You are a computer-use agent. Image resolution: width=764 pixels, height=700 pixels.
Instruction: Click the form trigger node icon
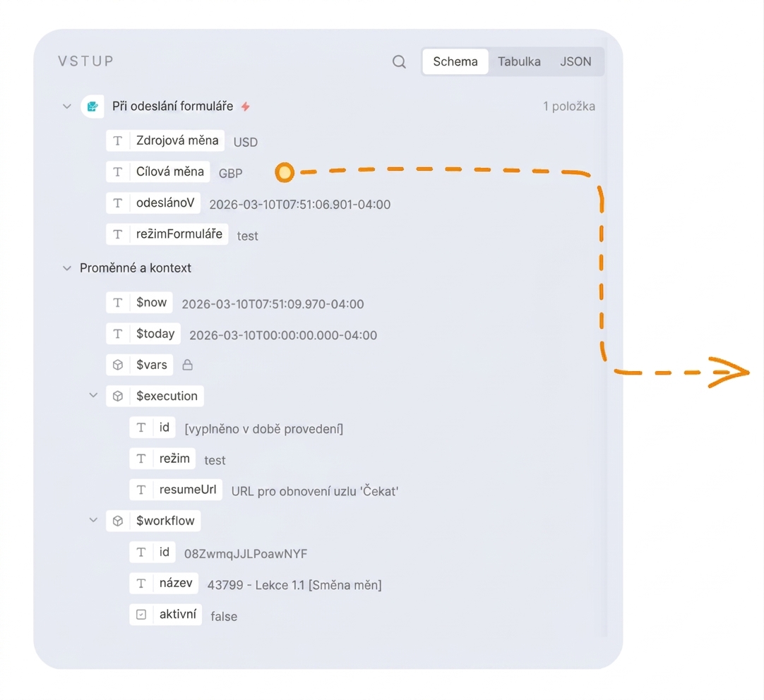click(x=92, y=106)
